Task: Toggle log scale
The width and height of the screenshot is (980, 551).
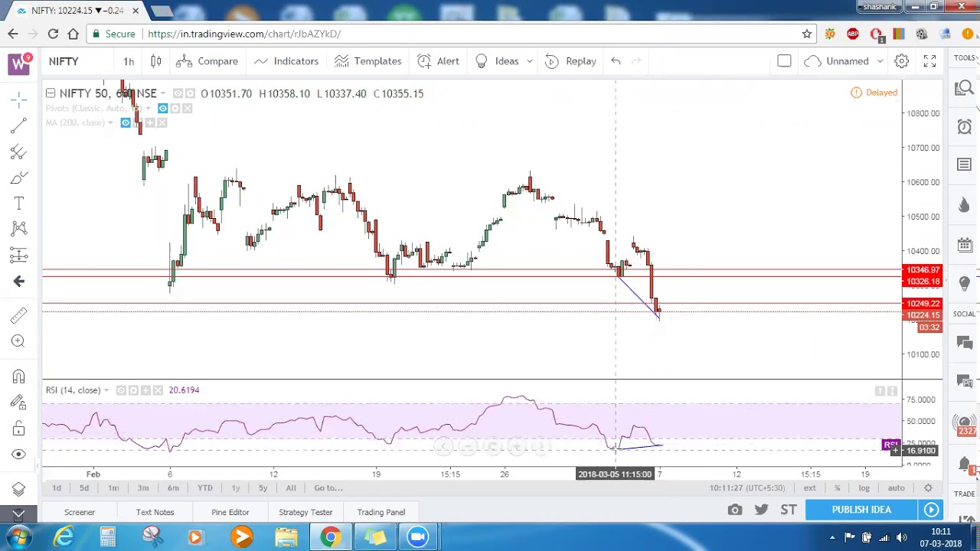Action: (x=864, y=488)
